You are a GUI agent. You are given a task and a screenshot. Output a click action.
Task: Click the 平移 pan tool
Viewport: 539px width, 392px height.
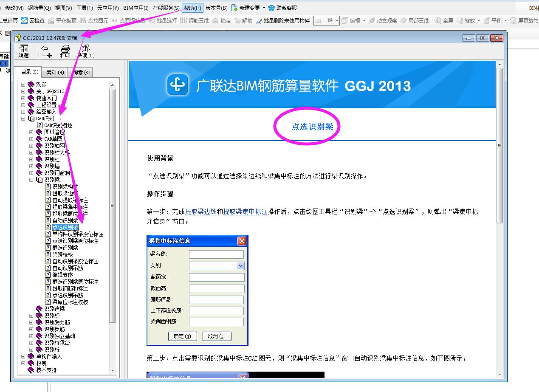click(x=492, y=20)
